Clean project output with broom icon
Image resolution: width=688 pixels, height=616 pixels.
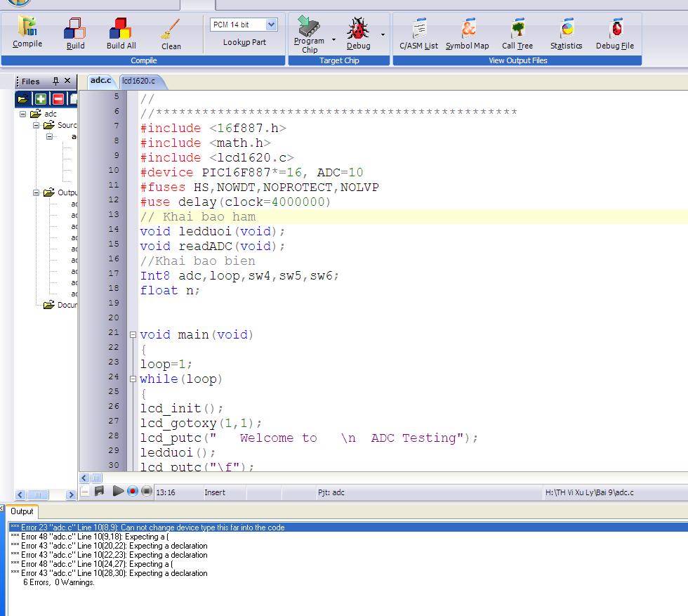coord(171,33)
